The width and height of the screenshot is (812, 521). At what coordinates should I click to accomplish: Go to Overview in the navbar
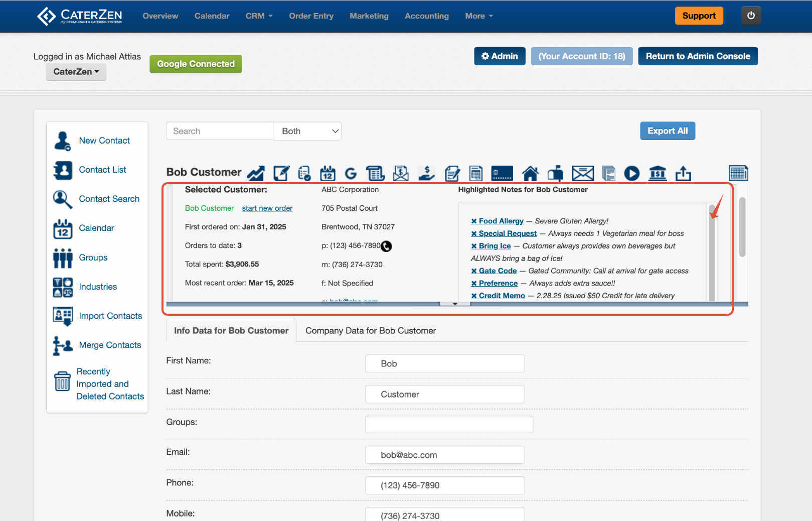pos(160,16)
